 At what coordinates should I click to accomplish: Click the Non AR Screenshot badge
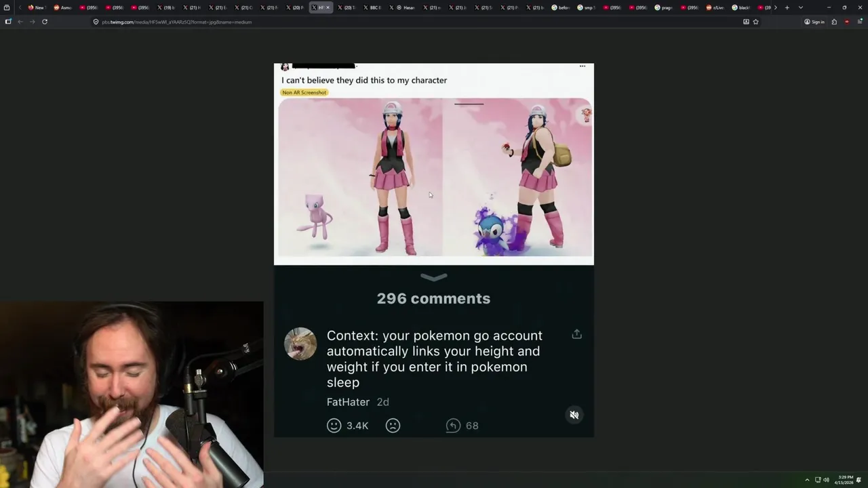pos(304,92)
